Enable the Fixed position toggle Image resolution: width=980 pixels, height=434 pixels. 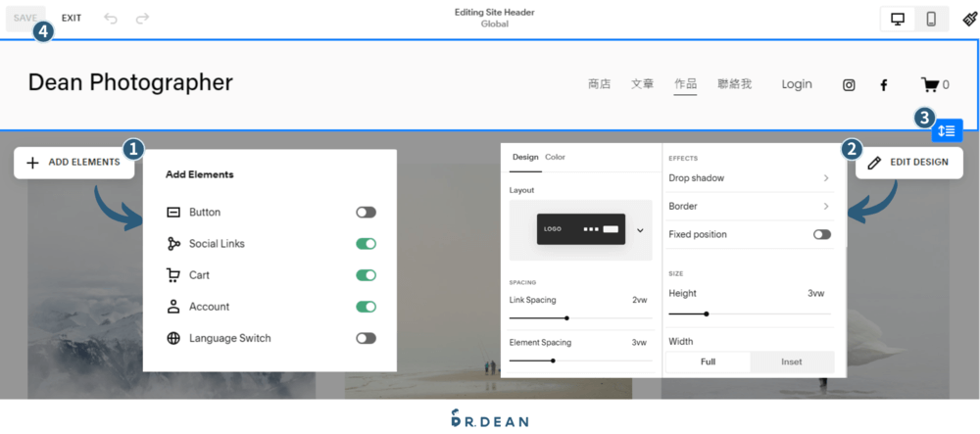pos(822,234)
